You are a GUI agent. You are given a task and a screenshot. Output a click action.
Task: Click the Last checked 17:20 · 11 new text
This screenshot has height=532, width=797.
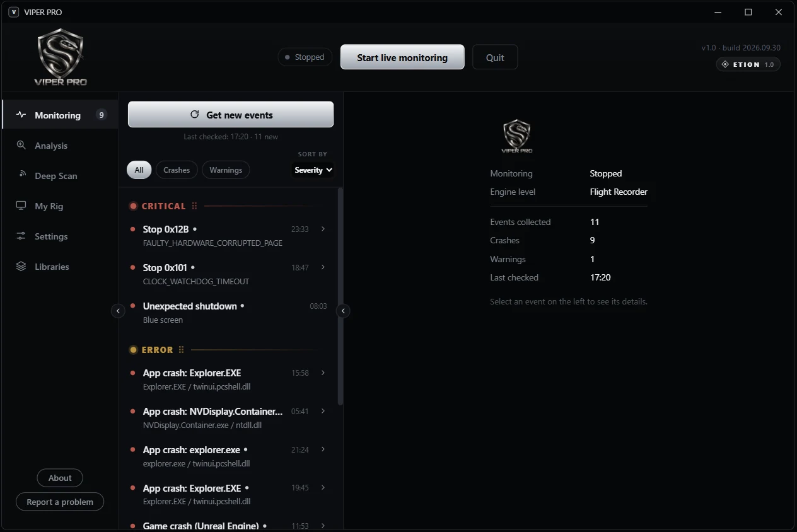click(231, 137)
